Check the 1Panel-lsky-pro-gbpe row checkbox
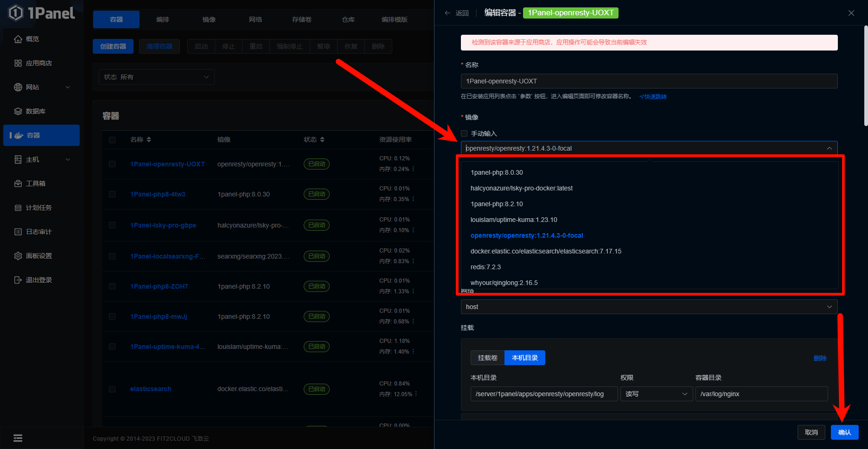 112,225
